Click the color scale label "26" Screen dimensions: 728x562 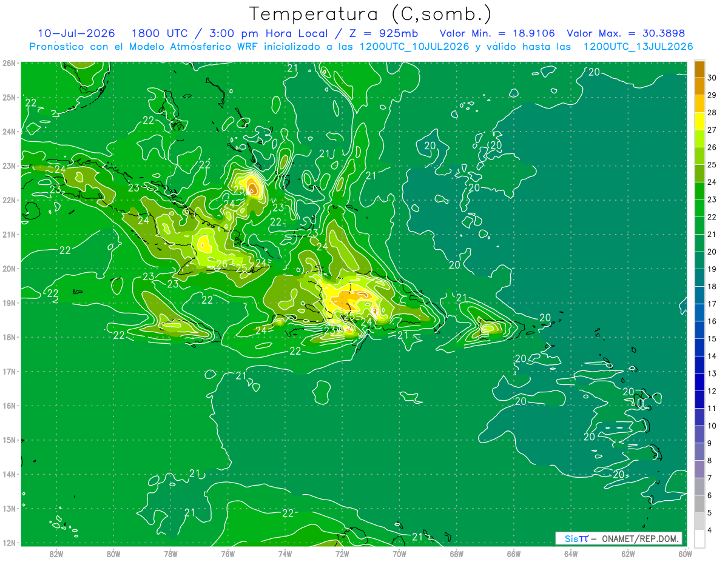[x=712, y=147]
